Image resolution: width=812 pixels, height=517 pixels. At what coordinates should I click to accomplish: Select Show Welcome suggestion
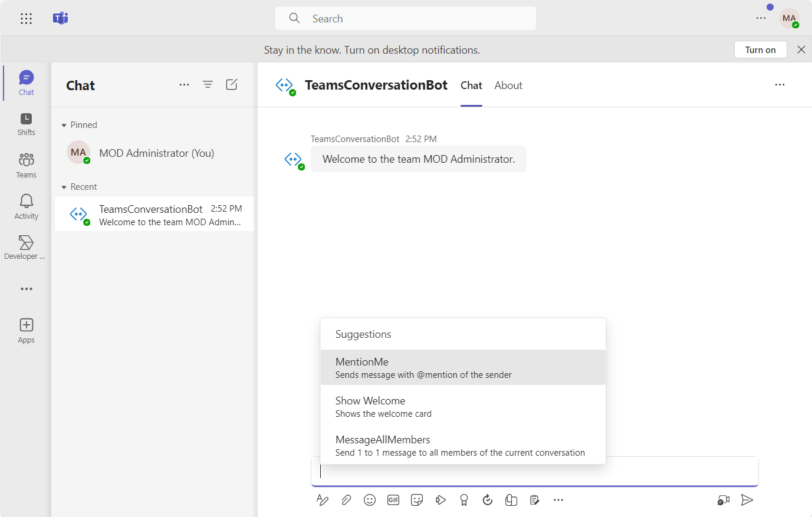point(463,406)
